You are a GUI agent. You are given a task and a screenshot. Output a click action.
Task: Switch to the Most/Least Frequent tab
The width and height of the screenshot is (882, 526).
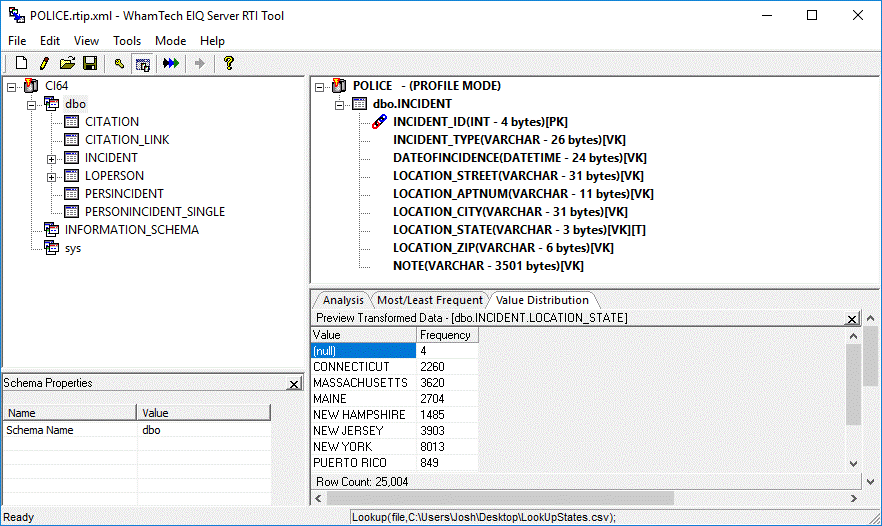point(430,300)
